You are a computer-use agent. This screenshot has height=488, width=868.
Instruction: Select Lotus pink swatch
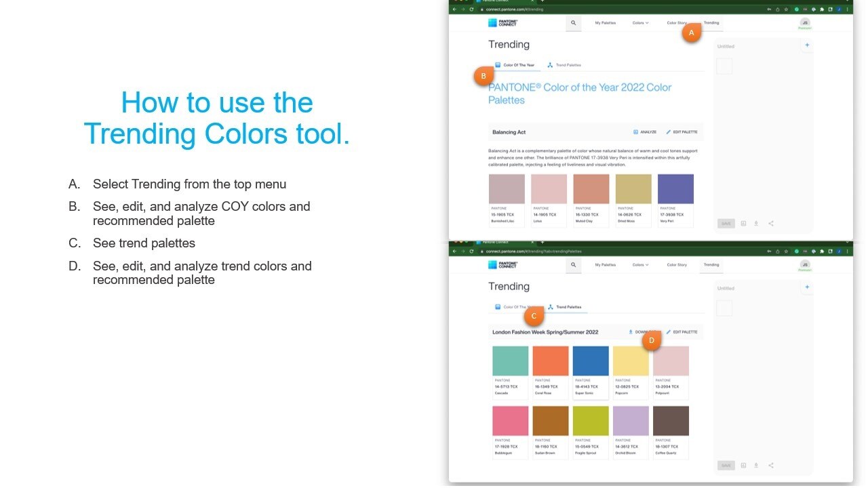549,189
